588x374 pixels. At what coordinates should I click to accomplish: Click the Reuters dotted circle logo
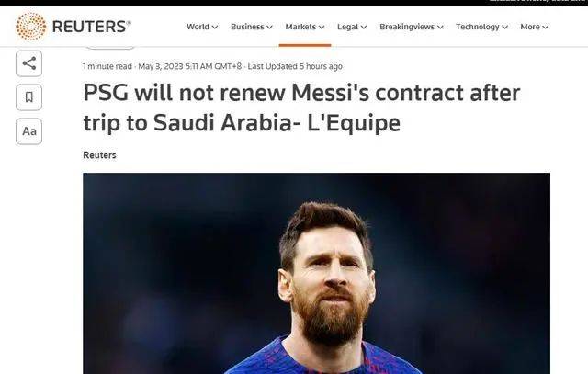[30, 27]
